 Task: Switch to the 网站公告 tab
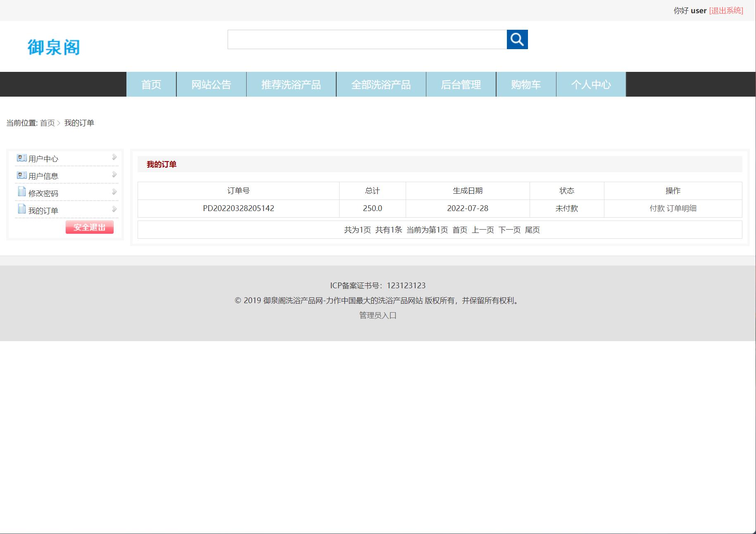pyautogui.click(x=211, y=84)
